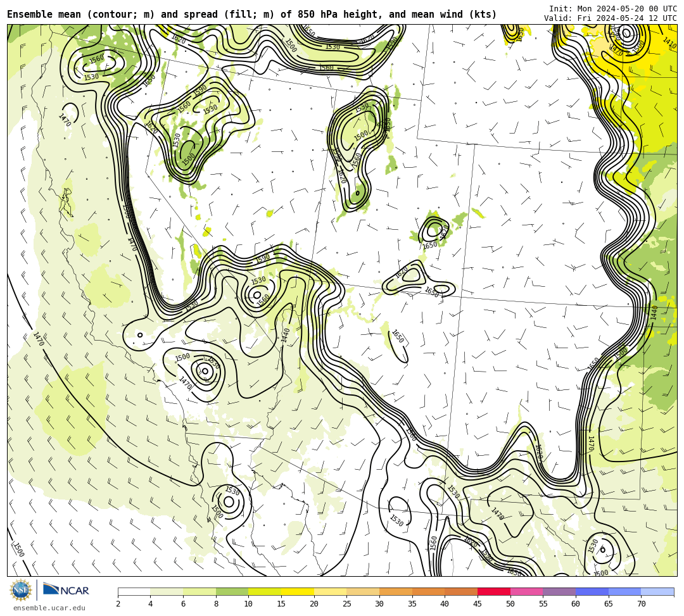Click the Init time label
The height and width of the screenshot is (616, 684).
click(613, 9)
